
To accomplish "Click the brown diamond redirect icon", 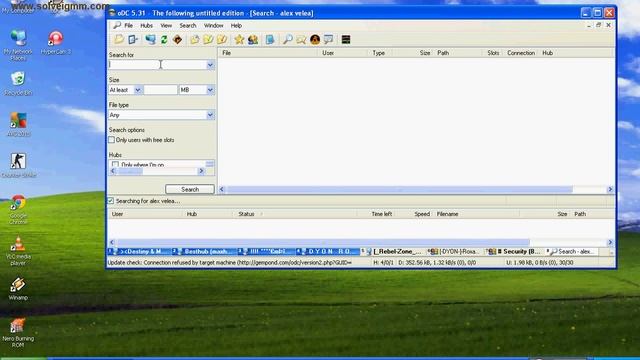I will [x=178, y=40].
